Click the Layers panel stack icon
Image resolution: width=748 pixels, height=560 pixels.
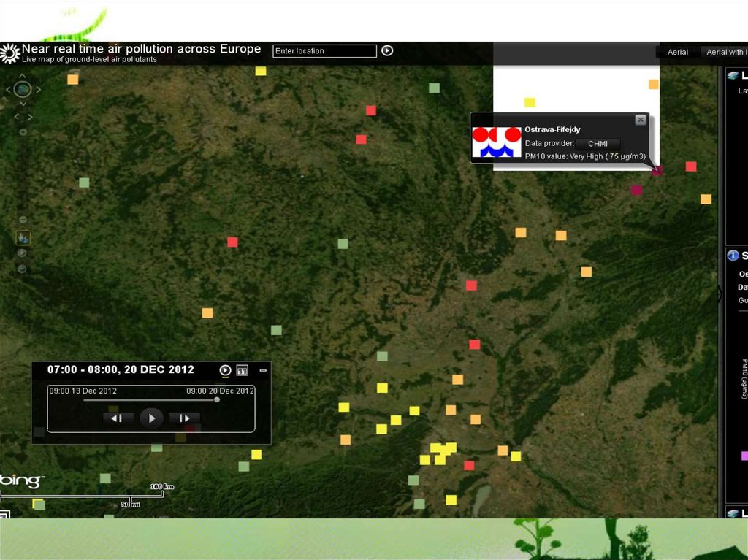733,75
